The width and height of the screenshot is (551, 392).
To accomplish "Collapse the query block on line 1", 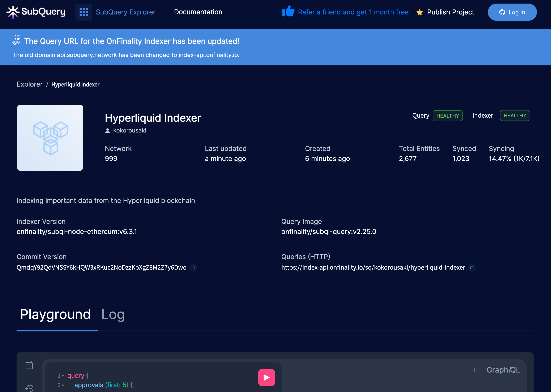I will (x=63, y=376).
